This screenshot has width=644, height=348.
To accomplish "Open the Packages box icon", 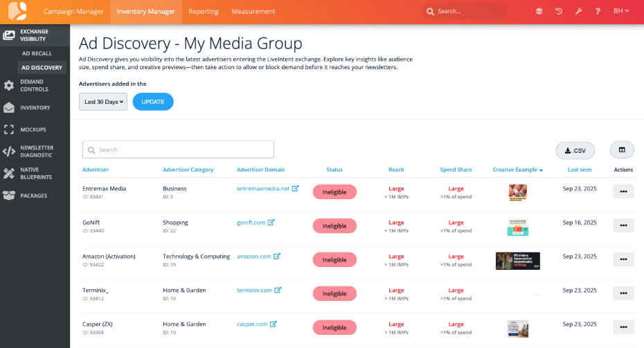I will click(9, 196).
